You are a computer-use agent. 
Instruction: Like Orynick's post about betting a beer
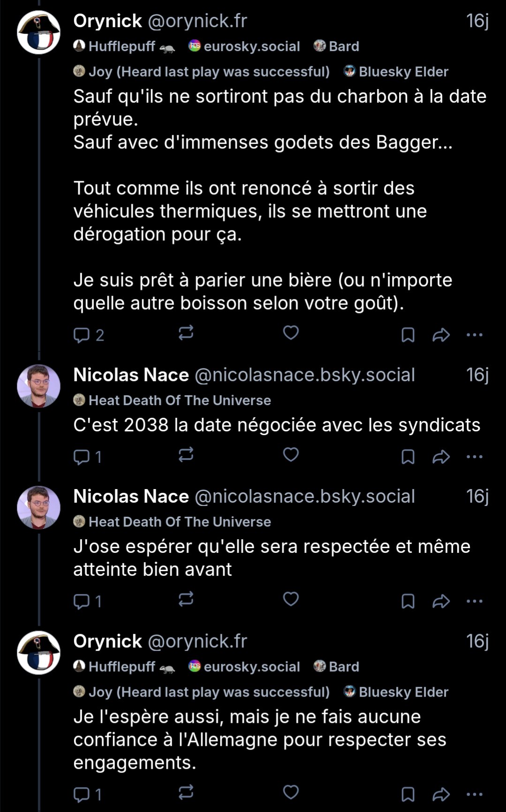tap(291, 333)
